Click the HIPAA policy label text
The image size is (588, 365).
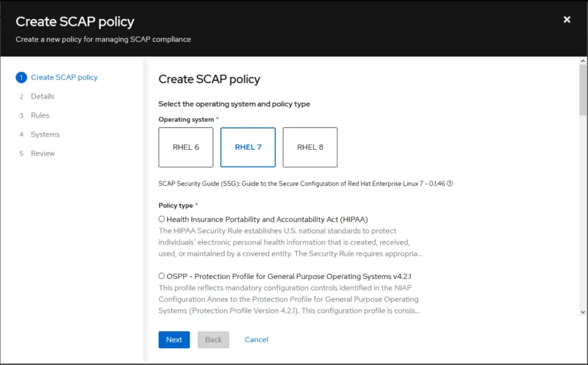[x=267, y=220]
